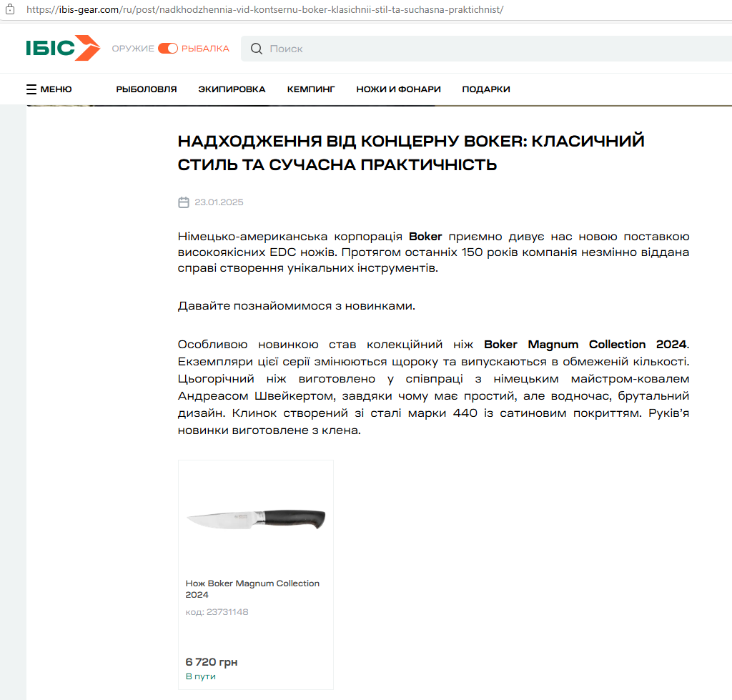
Task: Select the Рыбалка label in header
Action: click(205, 49)
